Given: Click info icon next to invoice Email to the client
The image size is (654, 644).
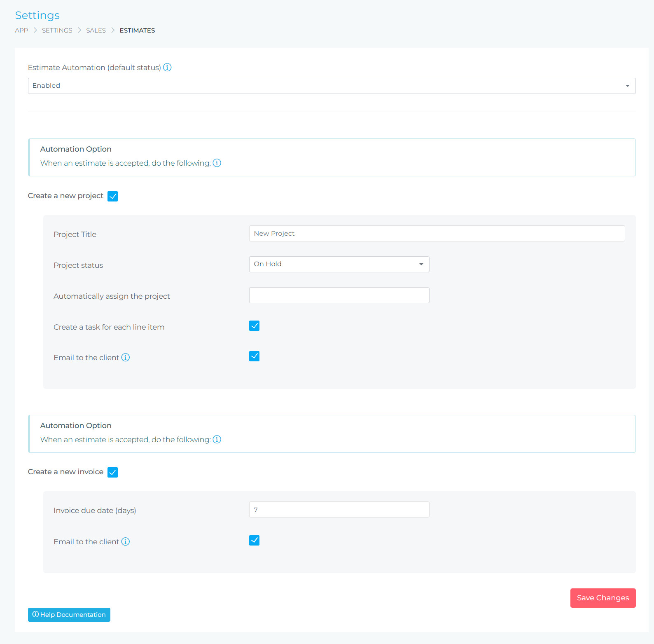Looking at the screenshot, I should pyautogui.click(x=126, y=542).
